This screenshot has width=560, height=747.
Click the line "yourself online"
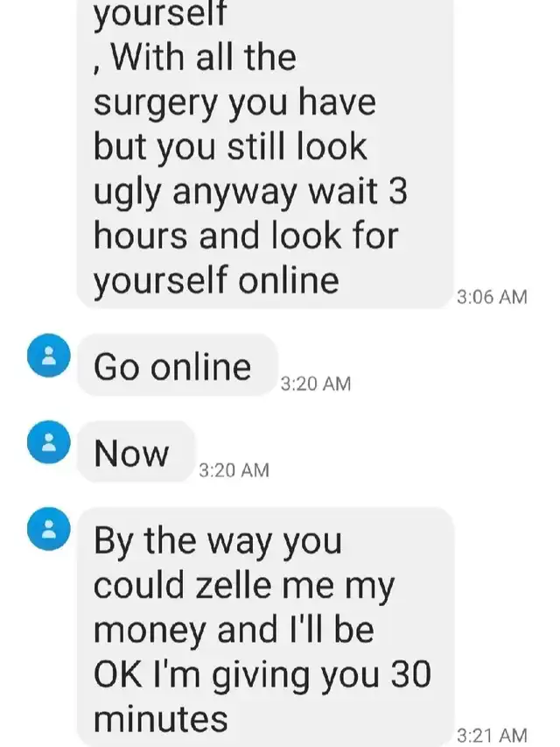tap(216, 282)
